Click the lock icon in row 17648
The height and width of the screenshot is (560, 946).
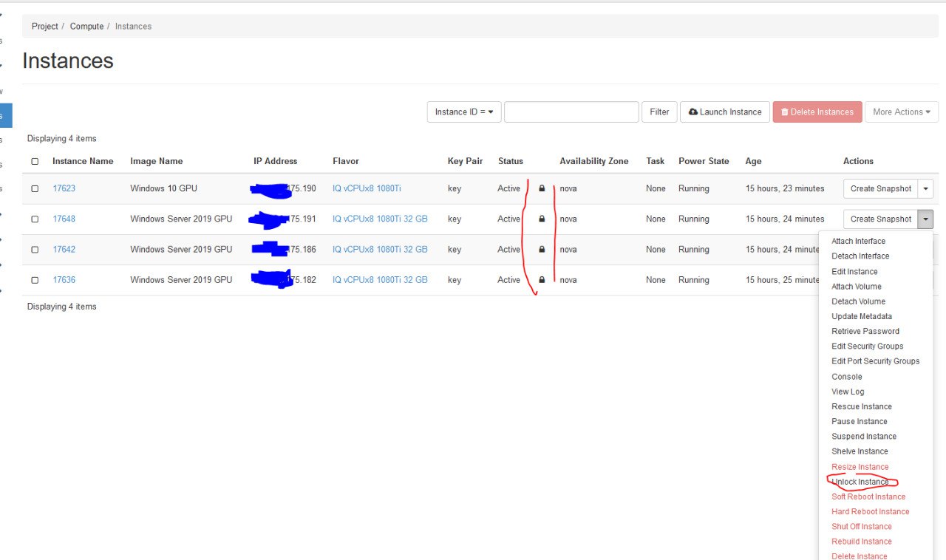[542, 219]
